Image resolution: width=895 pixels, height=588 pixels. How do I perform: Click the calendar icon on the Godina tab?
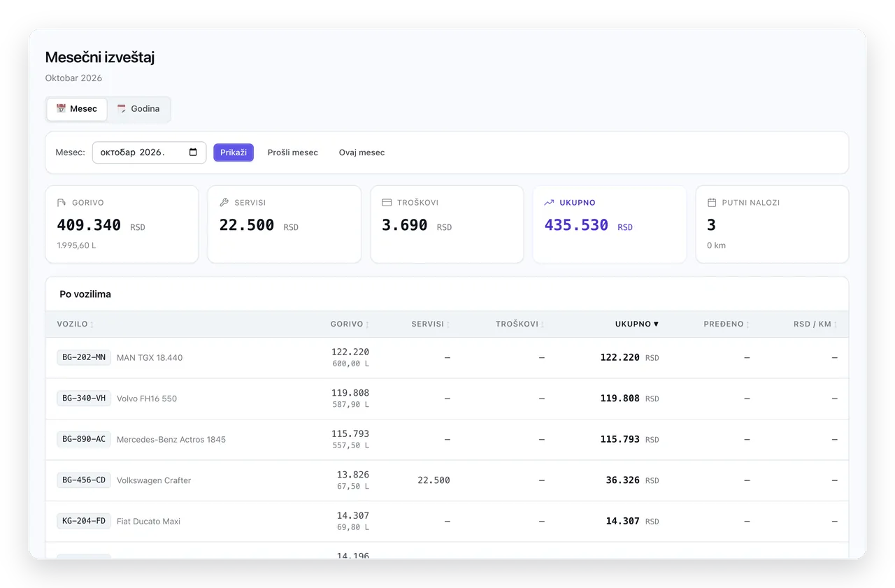[122, 108]
